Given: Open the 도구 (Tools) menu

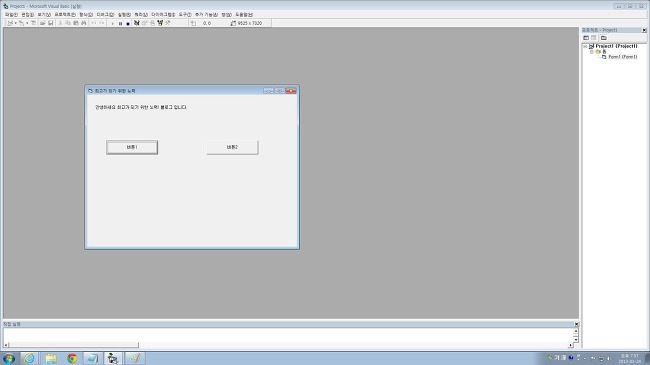Looking at the screenshot, I should pos(185,15).
